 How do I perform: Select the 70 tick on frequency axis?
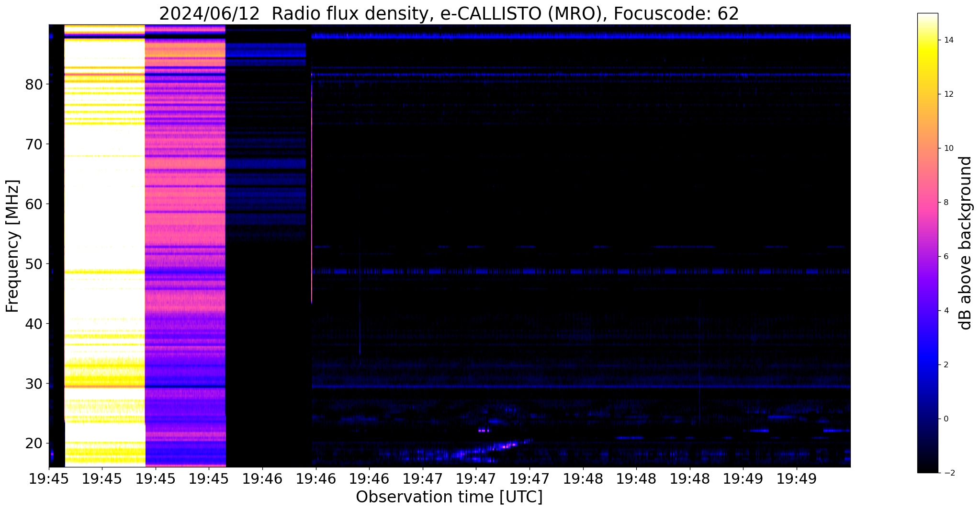(34, 144)
